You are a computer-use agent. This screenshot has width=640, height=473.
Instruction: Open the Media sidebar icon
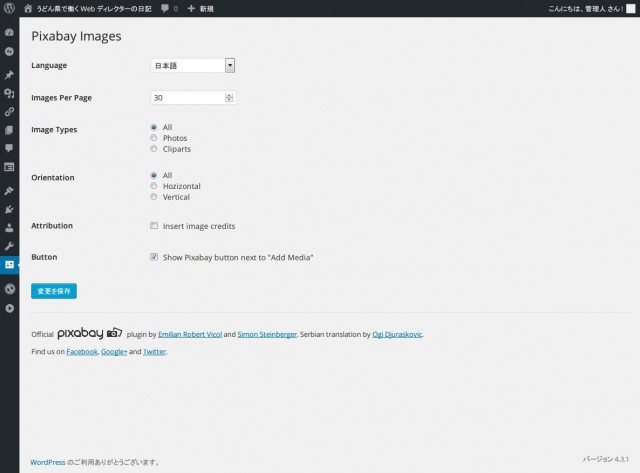tap(9, 93)
